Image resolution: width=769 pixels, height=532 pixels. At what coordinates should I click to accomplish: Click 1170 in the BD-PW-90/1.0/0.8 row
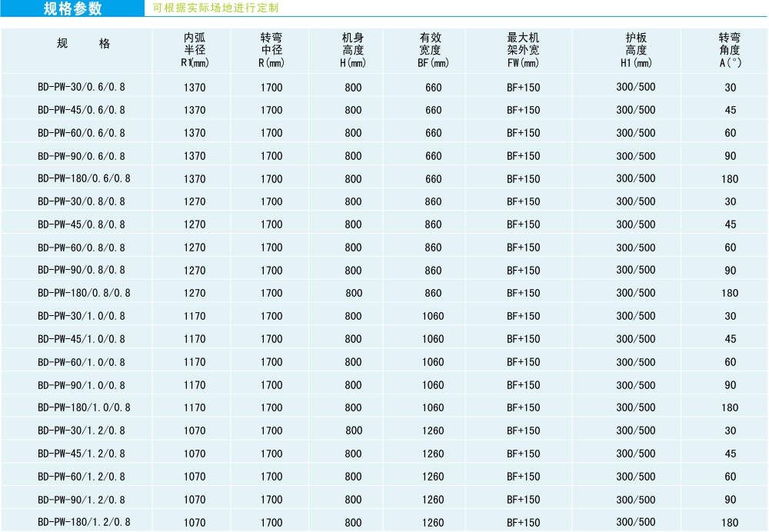[195, 385]
